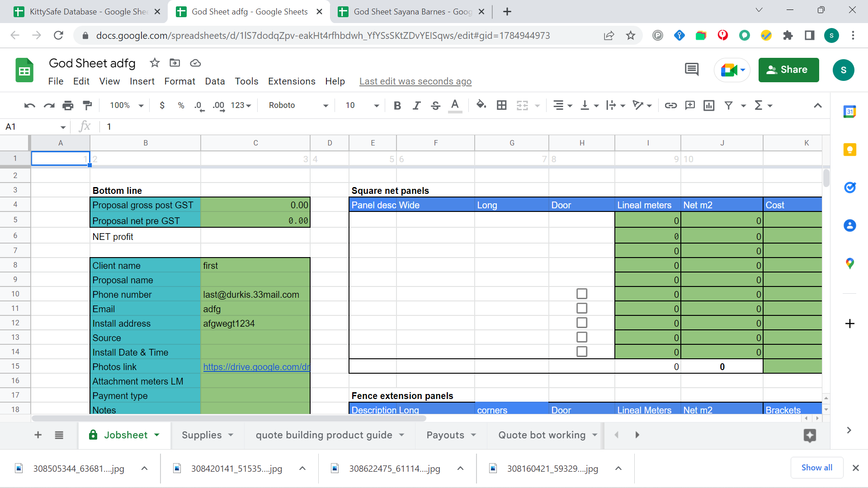Apply currency format with dollar icon
This screenshot has height=488, width=868.
pos(162,105)
